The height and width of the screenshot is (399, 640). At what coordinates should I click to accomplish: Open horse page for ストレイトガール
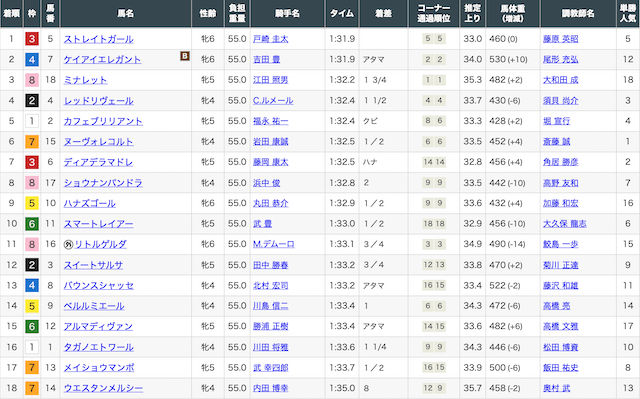98,39
